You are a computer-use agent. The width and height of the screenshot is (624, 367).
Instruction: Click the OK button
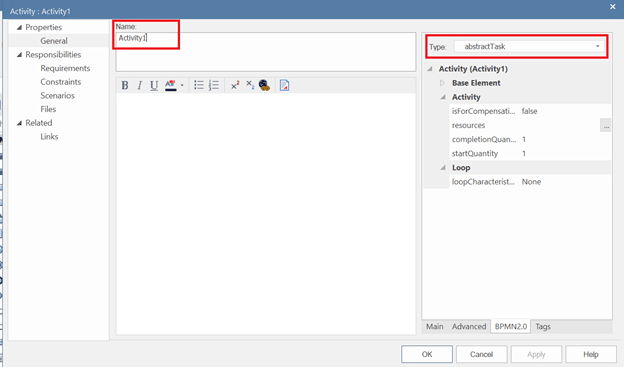[x=427, y=354]
